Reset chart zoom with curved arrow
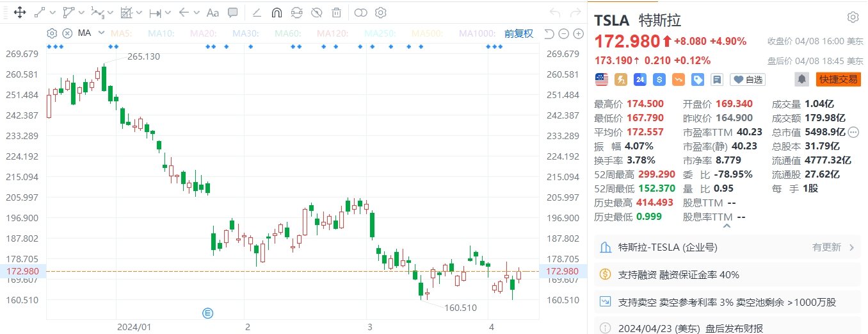Screen dimensions: 868x334 pos(549,34)
